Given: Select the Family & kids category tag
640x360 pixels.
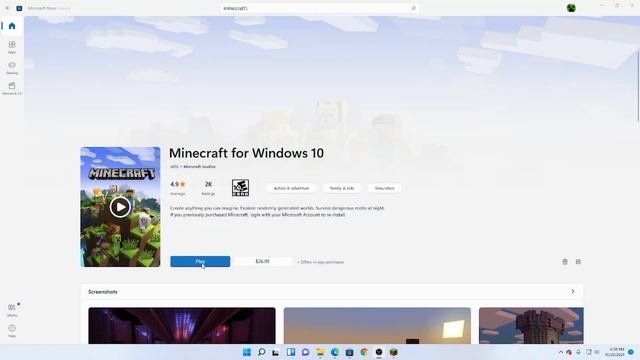Looking at the screenshot, I should pos(342,188).
